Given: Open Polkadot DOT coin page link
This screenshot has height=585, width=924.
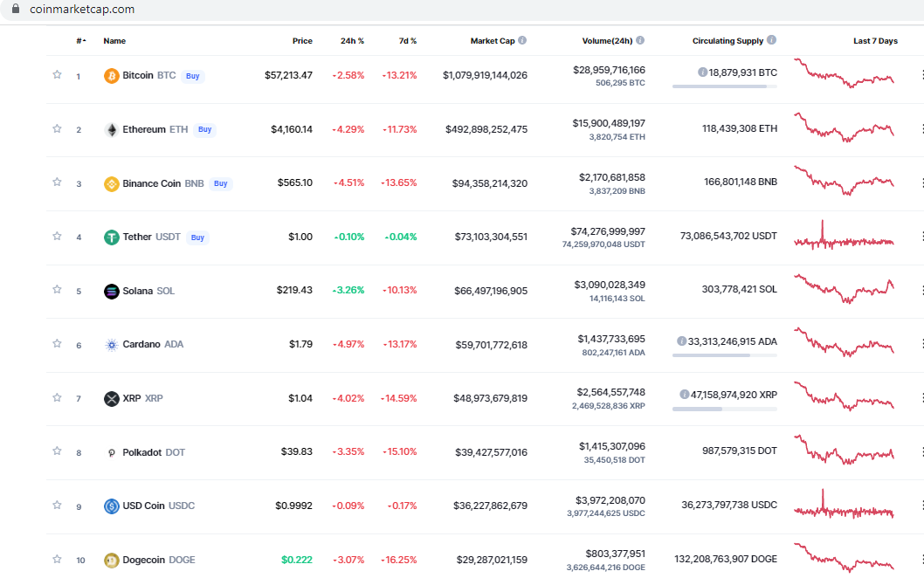Looking at the screenshot, I should click(x=154, y=452).
